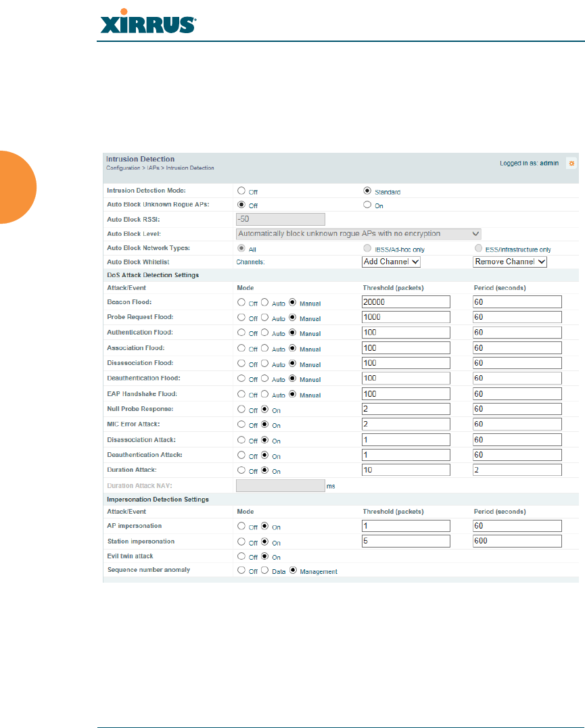The width and height of the screenshot is (585, 728).
Task: Select On for Disassociation Attack
Action: click(264, 440)
